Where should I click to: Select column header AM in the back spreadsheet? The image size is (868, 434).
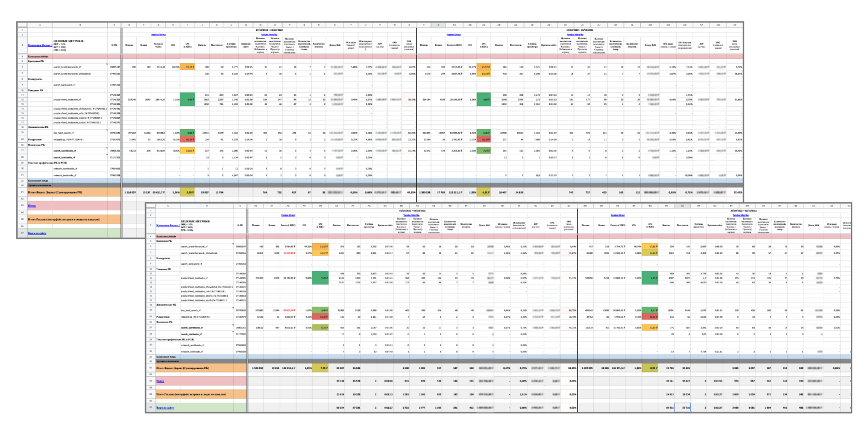pos(649,25)
